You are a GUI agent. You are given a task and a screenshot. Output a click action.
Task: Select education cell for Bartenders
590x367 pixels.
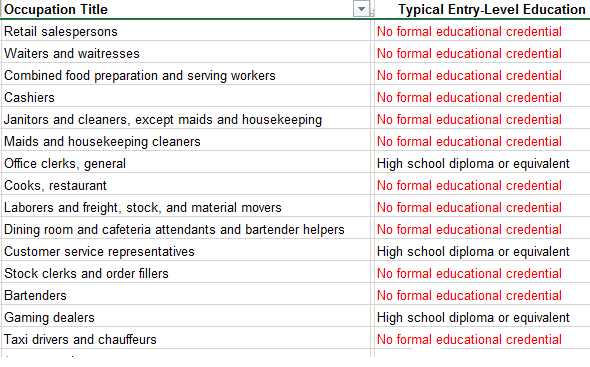click(x=482, y=295)
